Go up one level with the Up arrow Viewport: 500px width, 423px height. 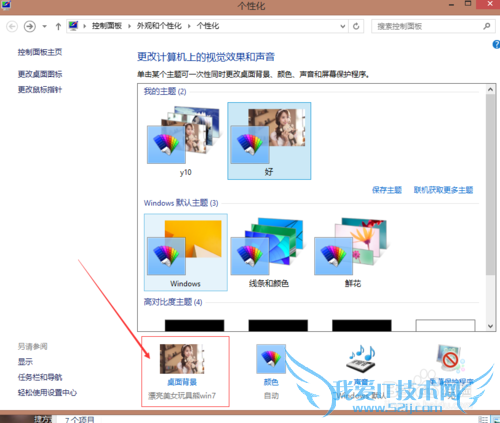pyautogui.click(x=58, y=26)
